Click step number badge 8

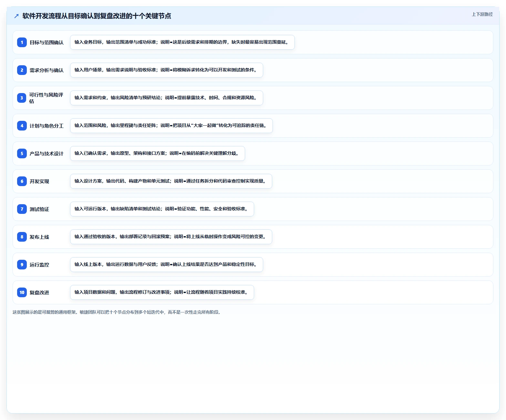(x=22, y=237)
